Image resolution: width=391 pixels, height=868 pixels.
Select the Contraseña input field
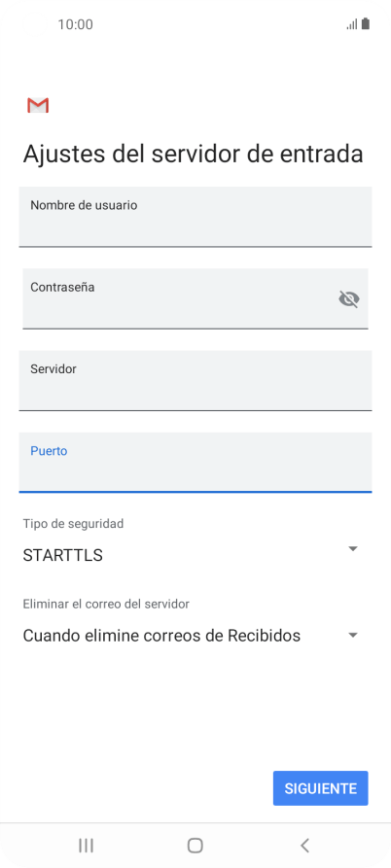point(195,298)
